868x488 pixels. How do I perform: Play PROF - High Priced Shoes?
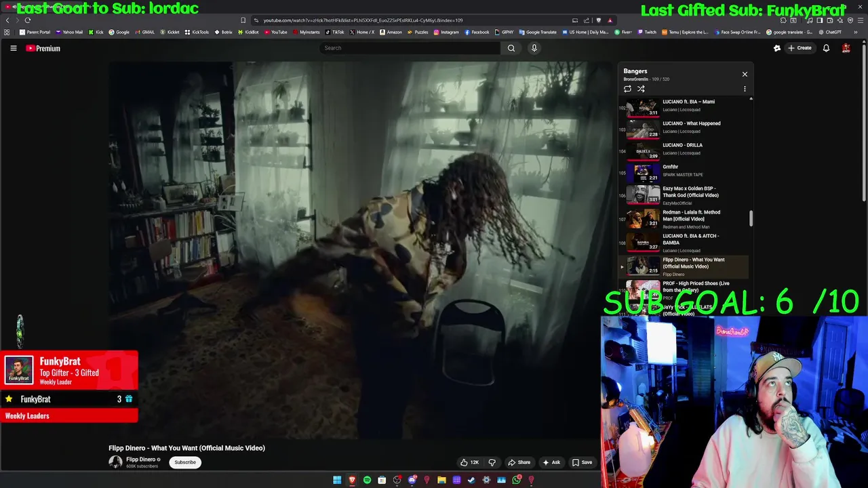tap(683, 289)
